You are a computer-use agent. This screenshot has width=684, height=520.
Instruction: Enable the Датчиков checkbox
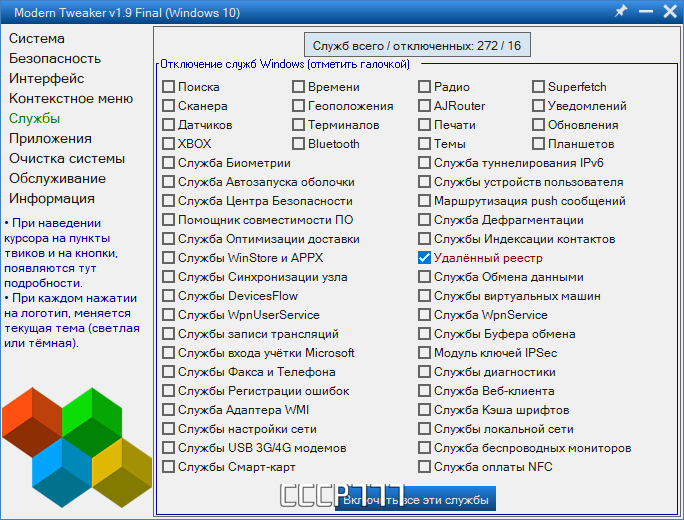[168, 125]
